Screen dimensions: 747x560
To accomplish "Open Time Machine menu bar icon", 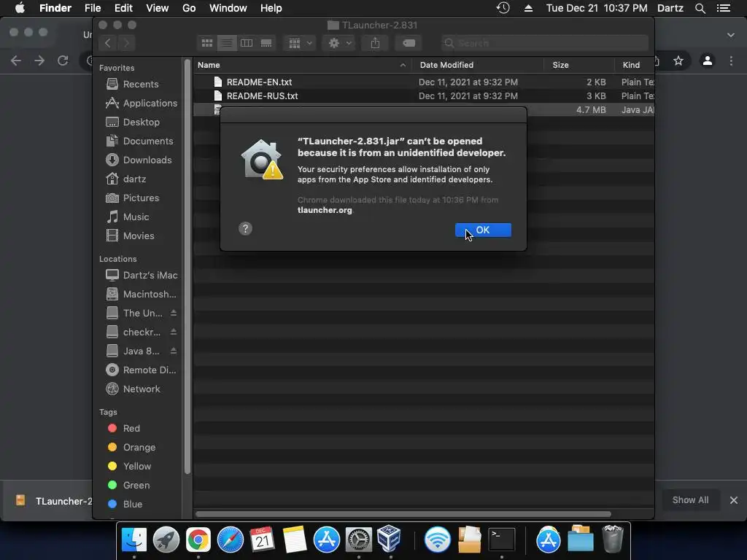I will (x=503, y=8).
